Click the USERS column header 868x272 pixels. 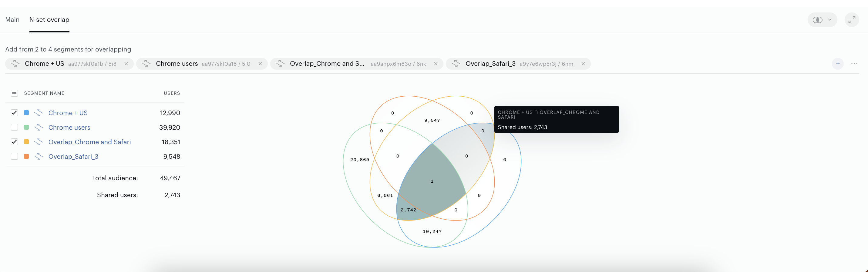click(172, 93)
